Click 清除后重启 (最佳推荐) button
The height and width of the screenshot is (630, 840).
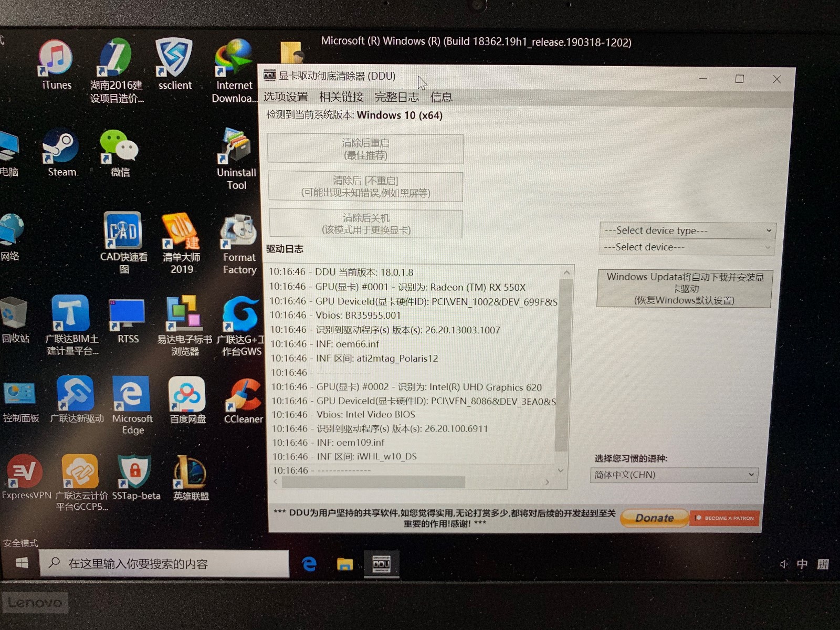(x=365, y=149)
